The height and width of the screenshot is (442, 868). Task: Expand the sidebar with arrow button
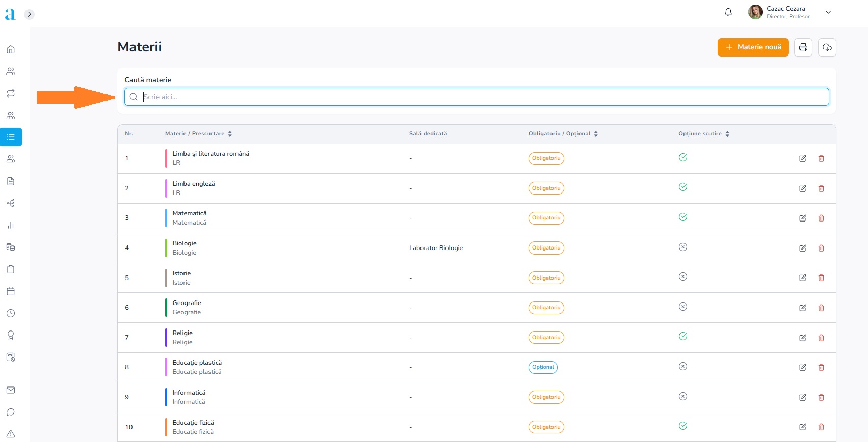point(30,14)
